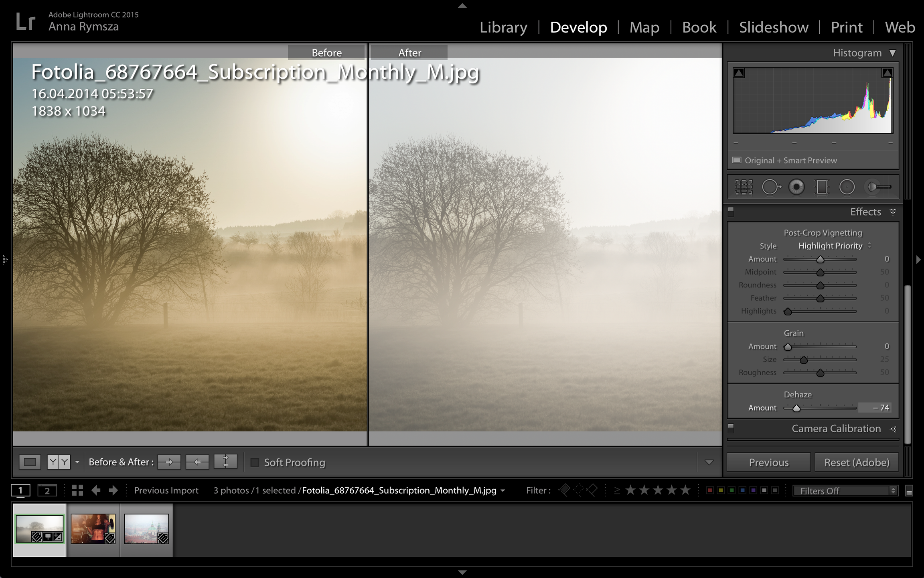The width and height of the screenshot is (924, 578).
Task: Select the Crop Overlay tool
Action: 744,187
